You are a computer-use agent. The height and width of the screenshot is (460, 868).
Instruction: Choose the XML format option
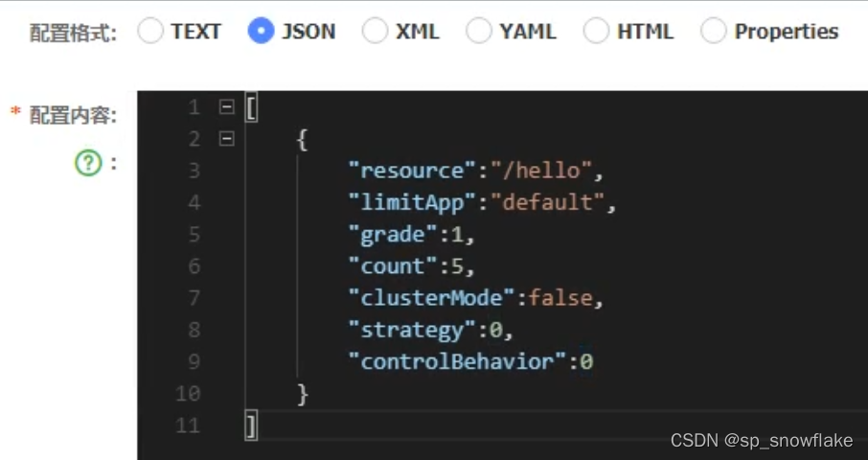point(375,31)
